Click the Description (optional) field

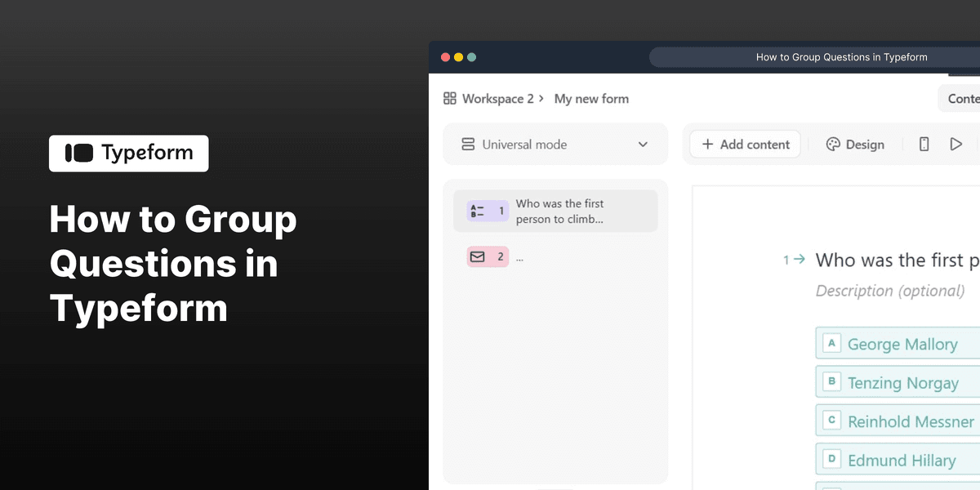click(889, 291)
